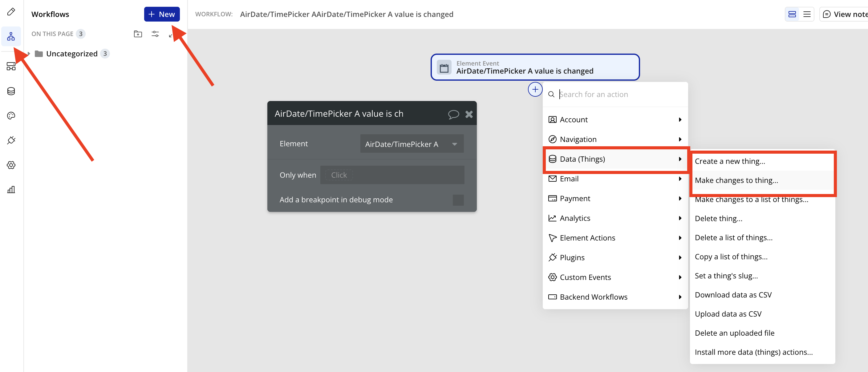Viewport: 868px width, 372px height.
Task: Open the Design tab pencil icon
Action: (11, 12)
